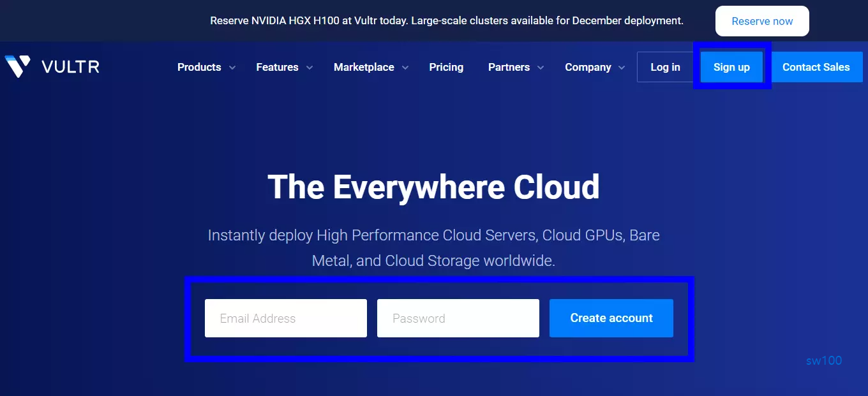868x396 pixels.
Task: Select the Products menu item
Action: (198, 67)
